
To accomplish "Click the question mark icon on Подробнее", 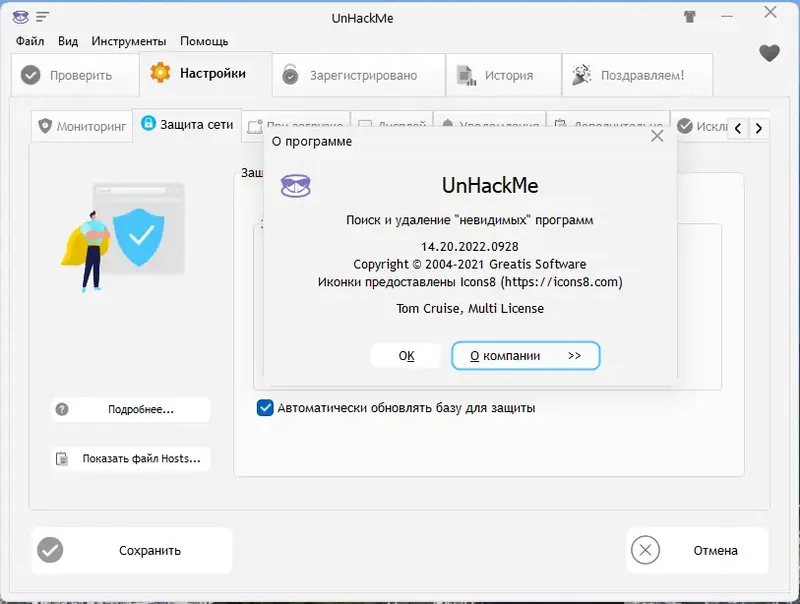I will 64,410.
